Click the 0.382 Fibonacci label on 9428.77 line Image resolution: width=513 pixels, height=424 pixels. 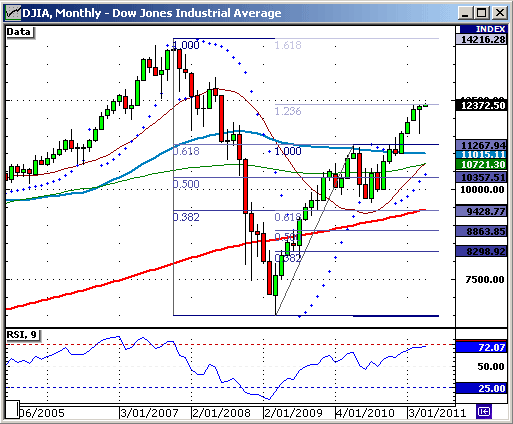(186, 217)
